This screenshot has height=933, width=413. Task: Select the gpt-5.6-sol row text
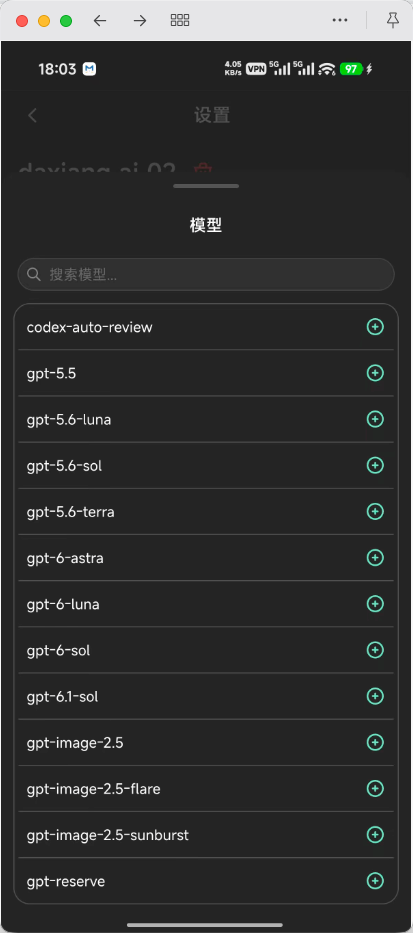coord(64,466)
